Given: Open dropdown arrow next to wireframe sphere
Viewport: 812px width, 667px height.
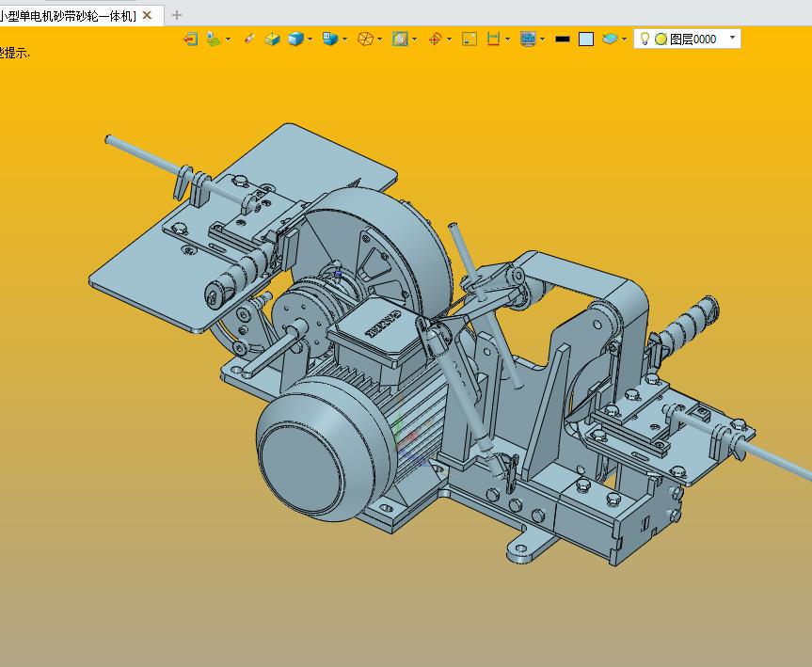Looking at the screenshot, I should coord(380,40).
